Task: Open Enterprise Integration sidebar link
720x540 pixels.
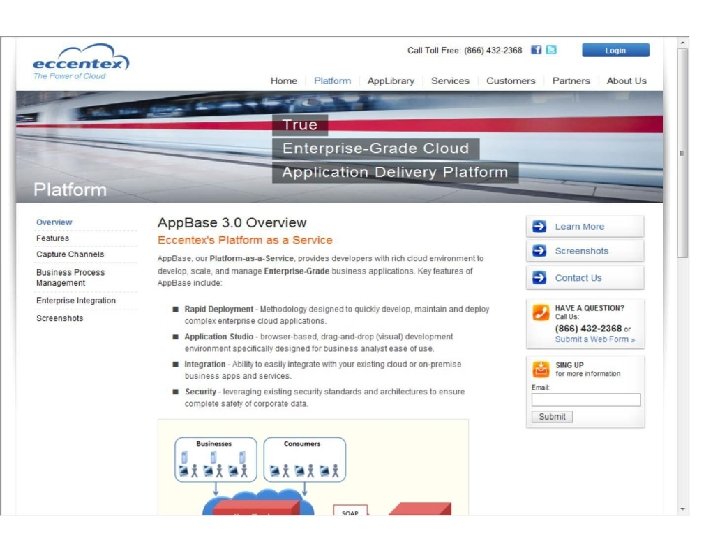Action: pyautogui.click(x=76, y=300)
